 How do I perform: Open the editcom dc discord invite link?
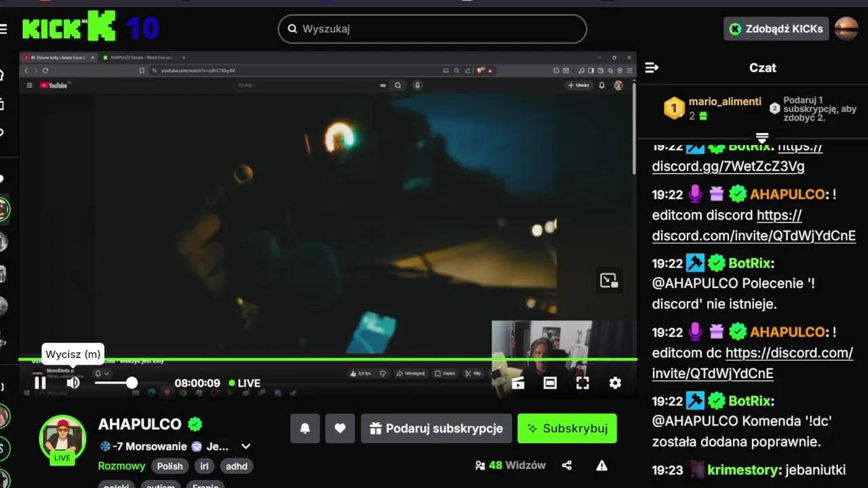tap(752, 363)
